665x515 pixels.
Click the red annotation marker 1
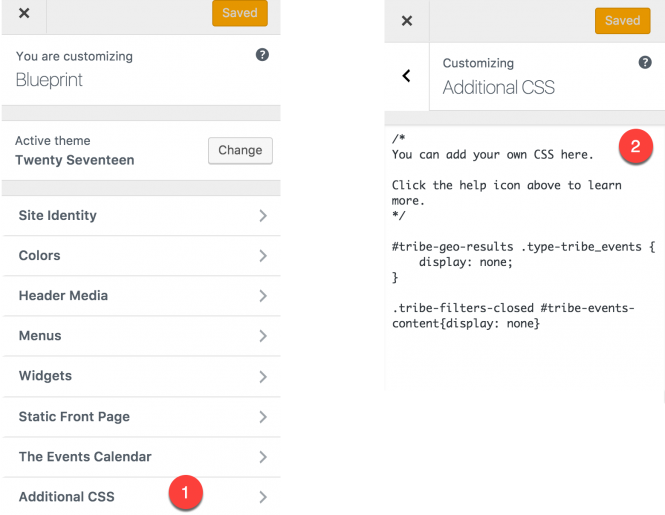click(186, 491)
